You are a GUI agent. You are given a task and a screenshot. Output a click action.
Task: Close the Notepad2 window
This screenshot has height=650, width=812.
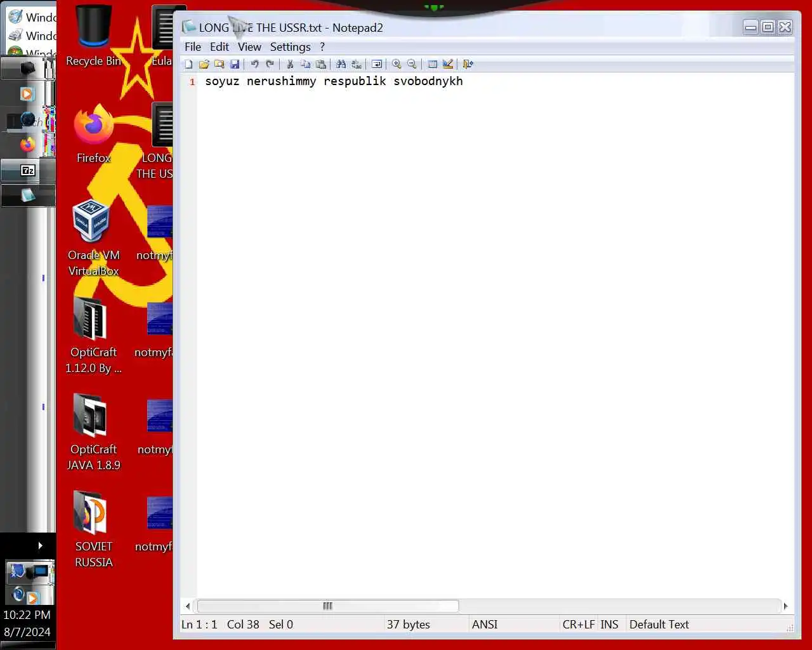tap(785, 27)
